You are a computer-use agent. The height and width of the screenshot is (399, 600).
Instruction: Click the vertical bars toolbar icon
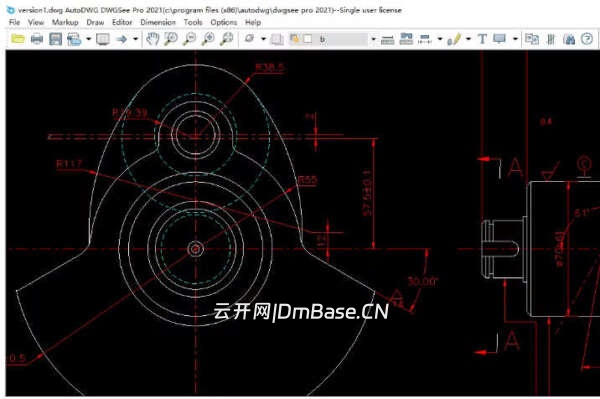(x=551, y=39)
